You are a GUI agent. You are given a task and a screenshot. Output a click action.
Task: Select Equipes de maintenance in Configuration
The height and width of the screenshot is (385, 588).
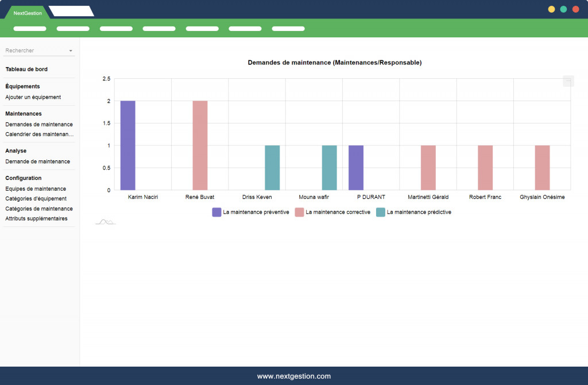click(x=36, y=188)
